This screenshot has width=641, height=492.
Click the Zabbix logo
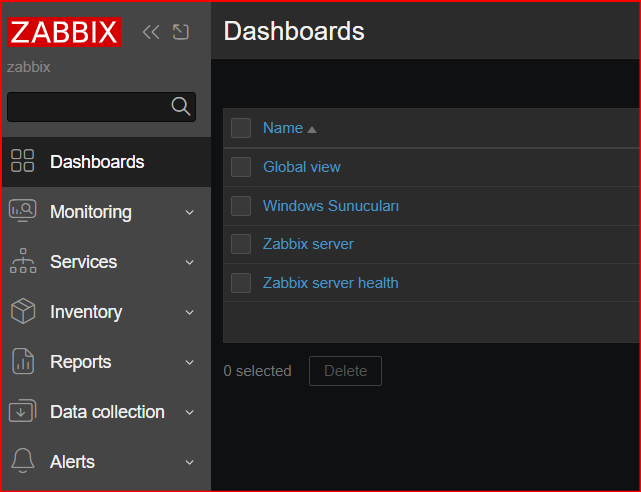pos(64,32)
